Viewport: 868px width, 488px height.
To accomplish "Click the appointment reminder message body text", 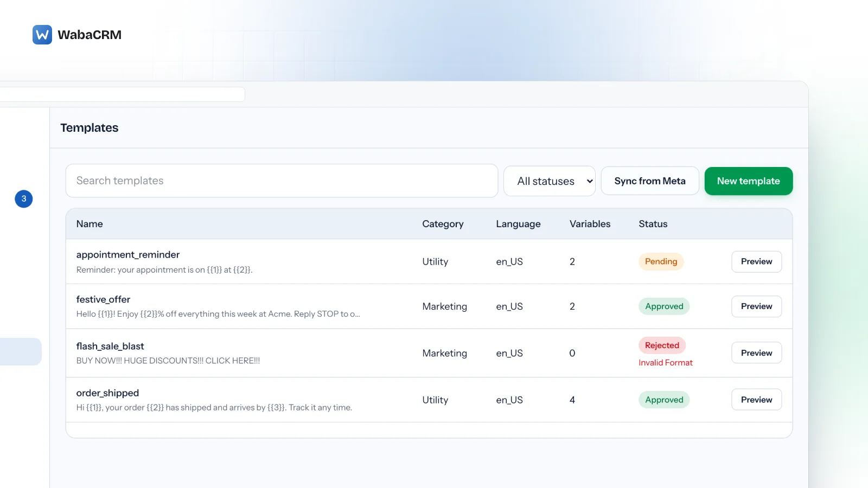I will [x=164, y=270].
